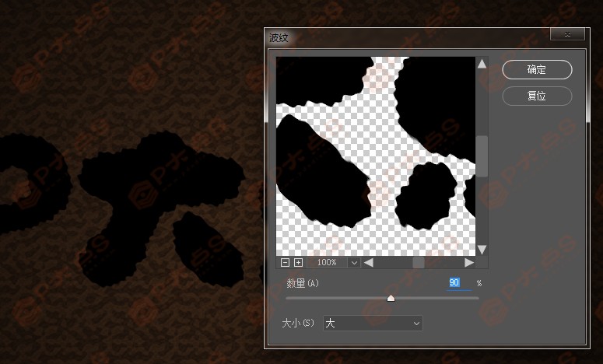
Task: Click the preview scroll-down arrow
Action: [482, 250]
